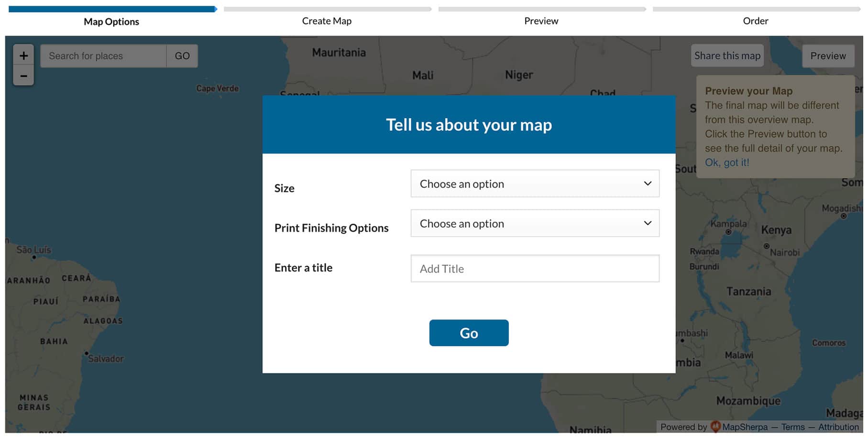Click the Add Title input field

pos(535,269)
